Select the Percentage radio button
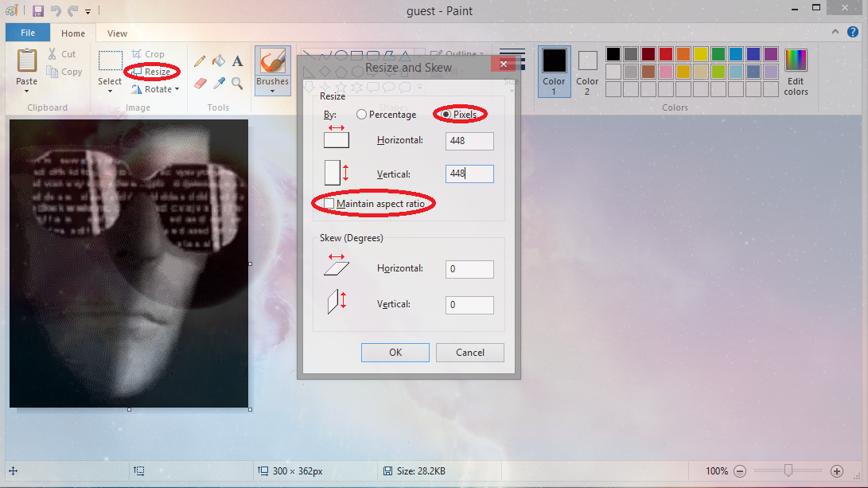This screenshot has width=868, height=488. click(x=363, y=114)
